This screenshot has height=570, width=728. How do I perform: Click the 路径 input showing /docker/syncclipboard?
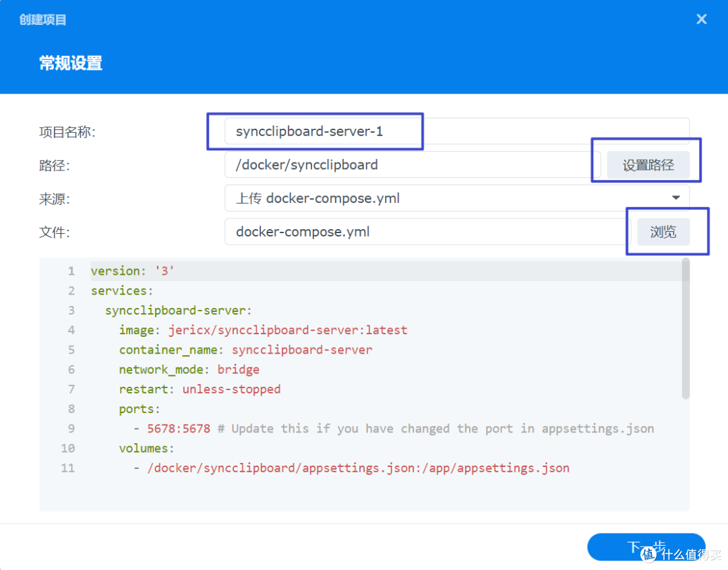(404, 164)
